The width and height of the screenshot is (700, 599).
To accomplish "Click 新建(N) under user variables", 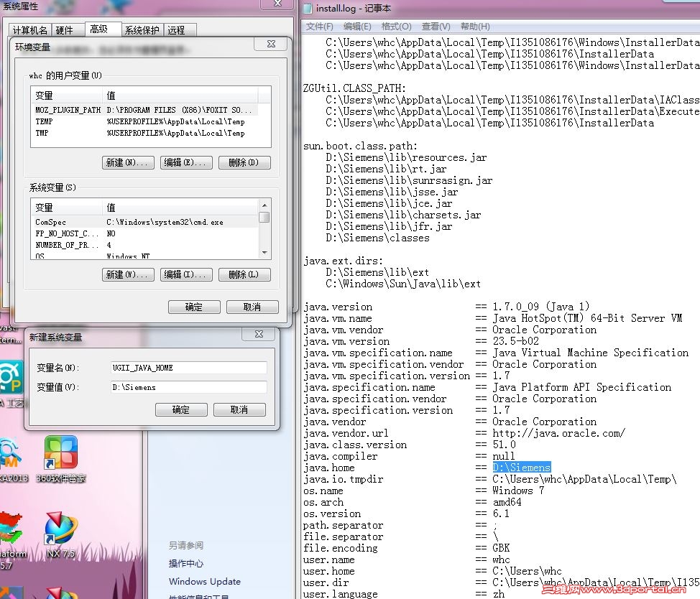I will click(128, 162).
